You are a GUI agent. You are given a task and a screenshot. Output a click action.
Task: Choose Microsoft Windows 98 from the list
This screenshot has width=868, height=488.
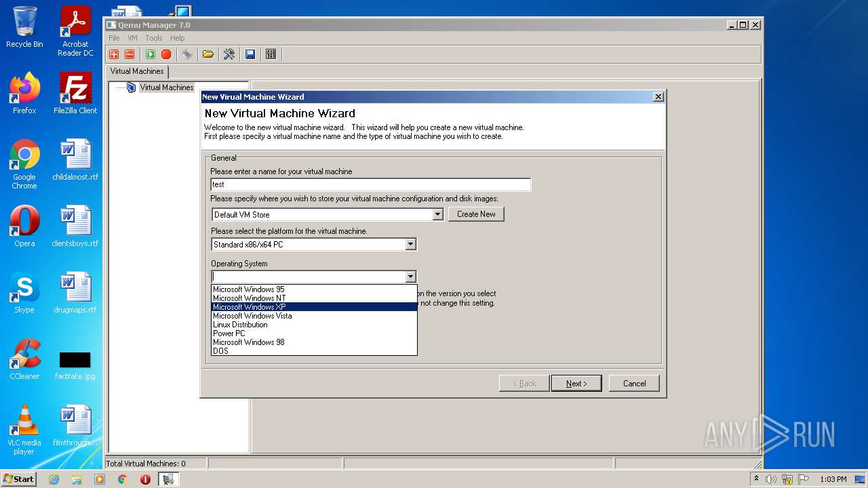pos(314,342)
